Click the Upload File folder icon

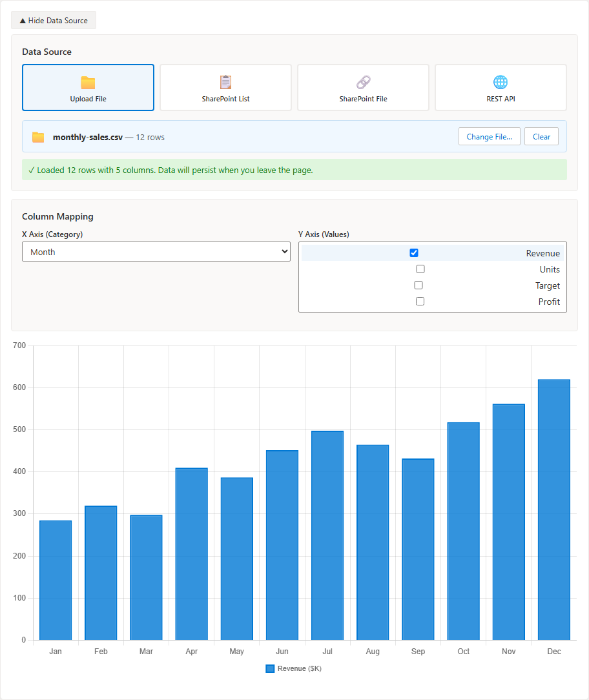click(88, 83)
